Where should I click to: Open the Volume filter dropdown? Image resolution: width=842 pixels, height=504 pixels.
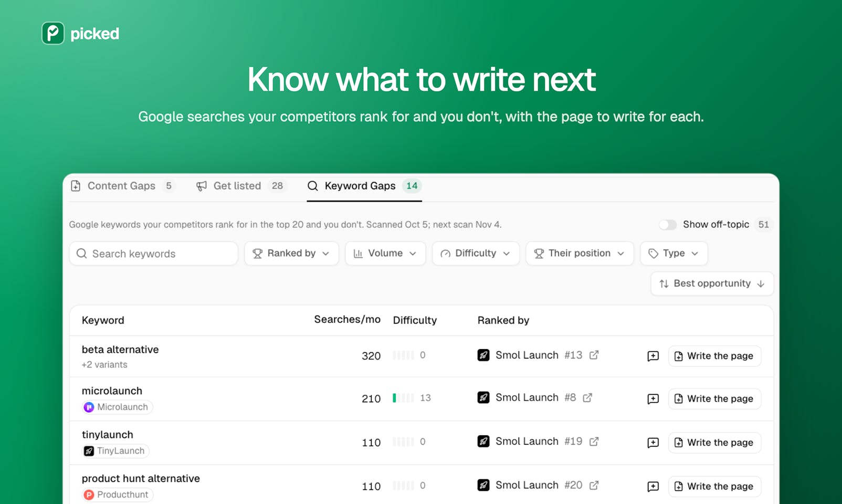[x=385, y=254]
